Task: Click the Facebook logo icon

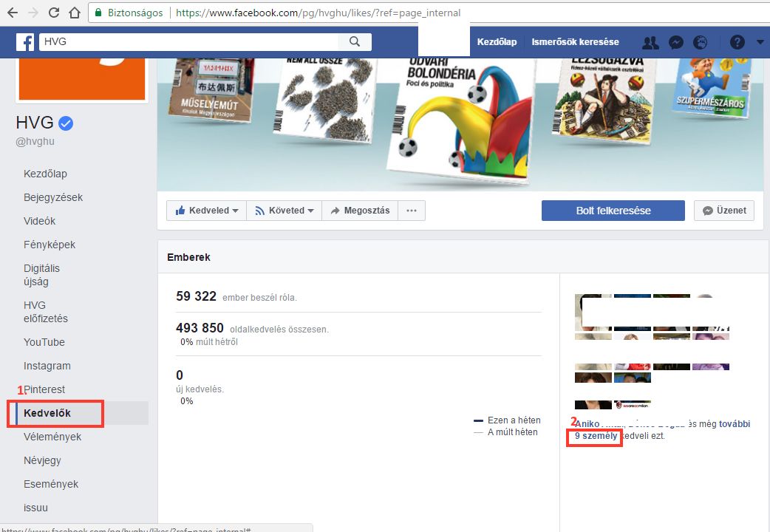Action: click(25, 42)
